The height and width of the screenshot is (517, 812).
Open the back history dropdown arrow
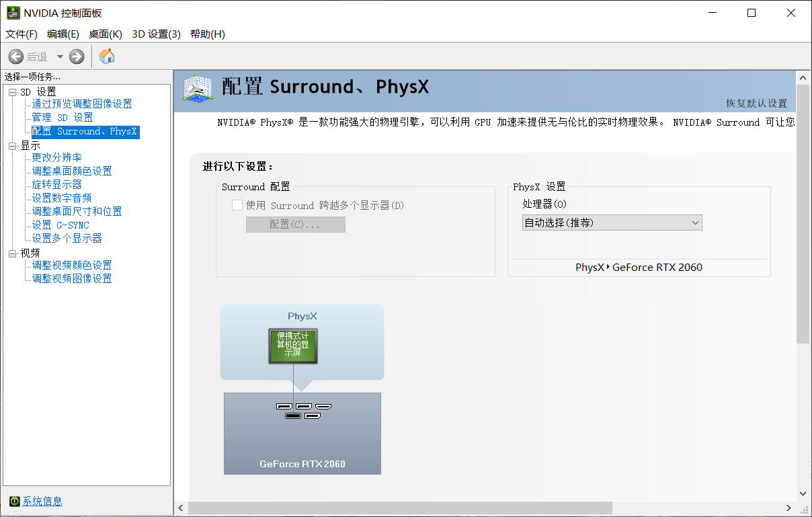[x=60, y=56]
